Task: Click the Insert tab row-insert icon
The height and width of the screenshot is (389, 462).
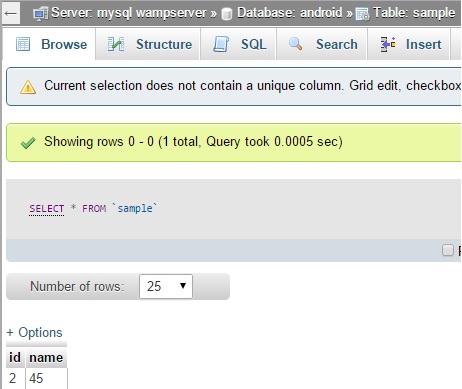Action: [x=388, y=44]
